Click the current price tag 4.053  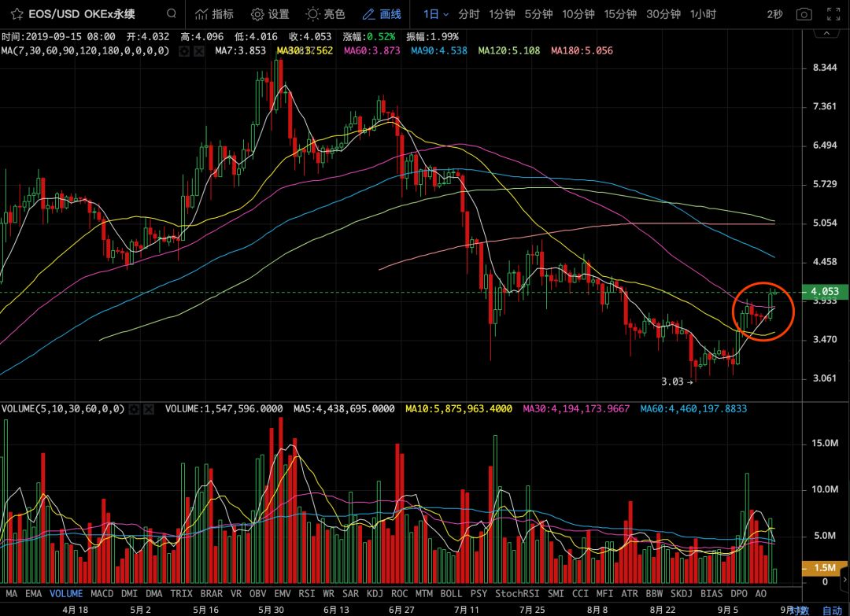point(824,291)
